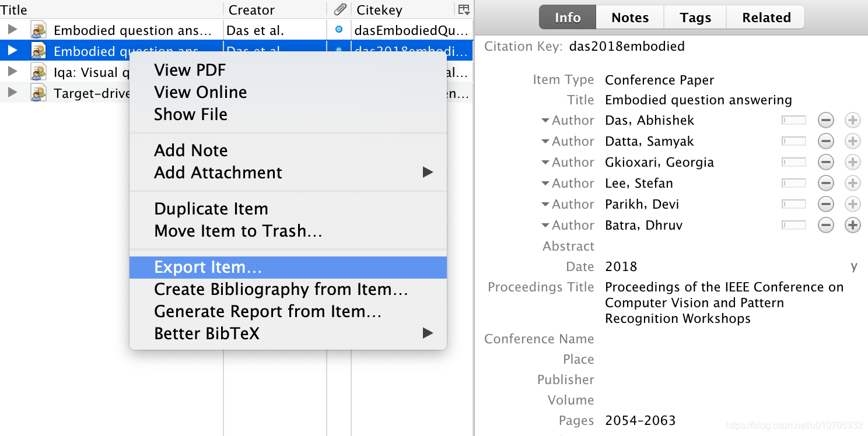Sort items by the Creator column

pyautogui.click(x=275, y=9)
